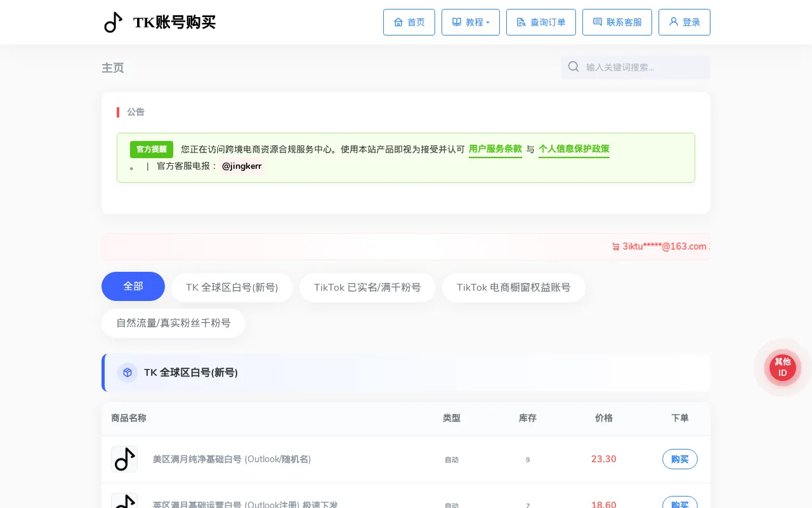
Task: Click the TikTok thumbnail for 美区满月纯净基础白号
Action: (x=124, y=459)
